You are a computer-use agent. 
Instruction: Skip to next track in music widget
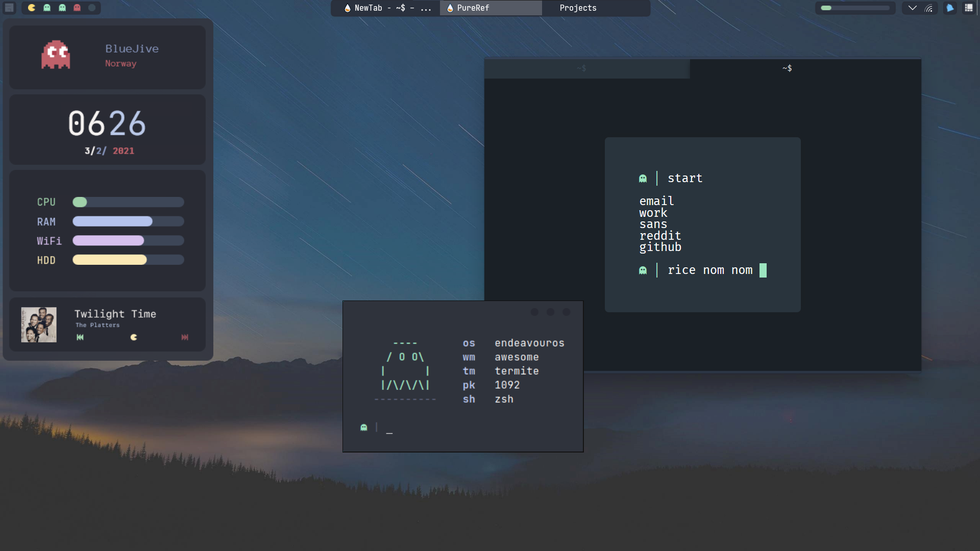[x=185, y=337]
